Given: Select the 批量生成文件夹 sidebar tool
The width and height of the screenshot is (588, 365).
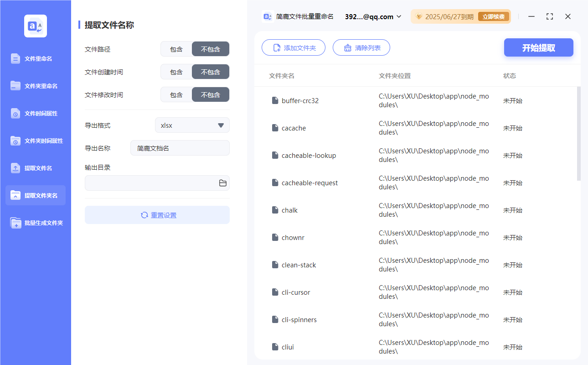Looking at the screenshot, I should [x=35, y=223].
